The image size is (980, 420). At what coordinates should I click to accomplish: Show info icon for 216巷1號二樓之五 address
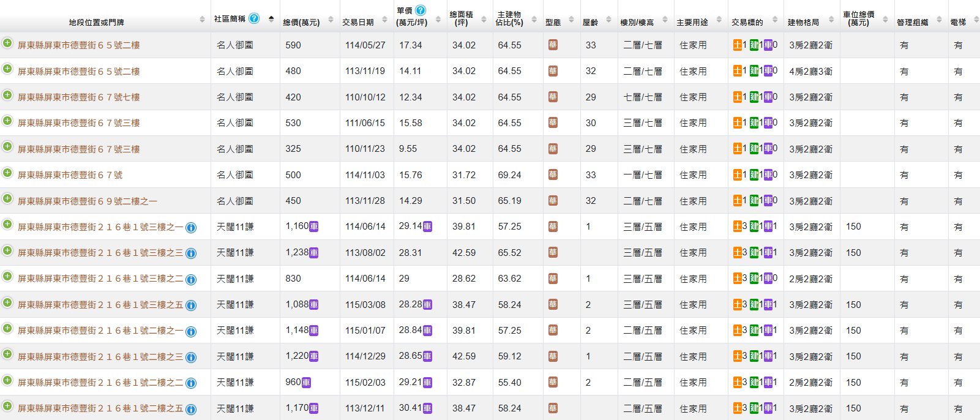click(191, 410)
